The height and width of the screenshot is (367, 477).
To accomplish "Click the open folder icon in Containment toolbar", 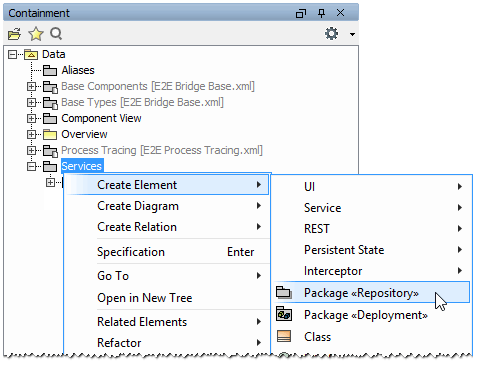I will pyautogui.click(x=14, y=34).
